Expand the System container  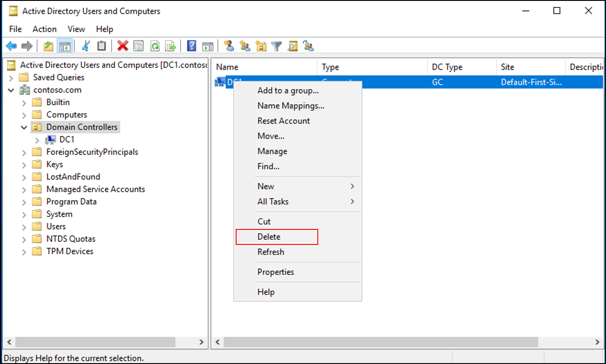tap(24, 214)
